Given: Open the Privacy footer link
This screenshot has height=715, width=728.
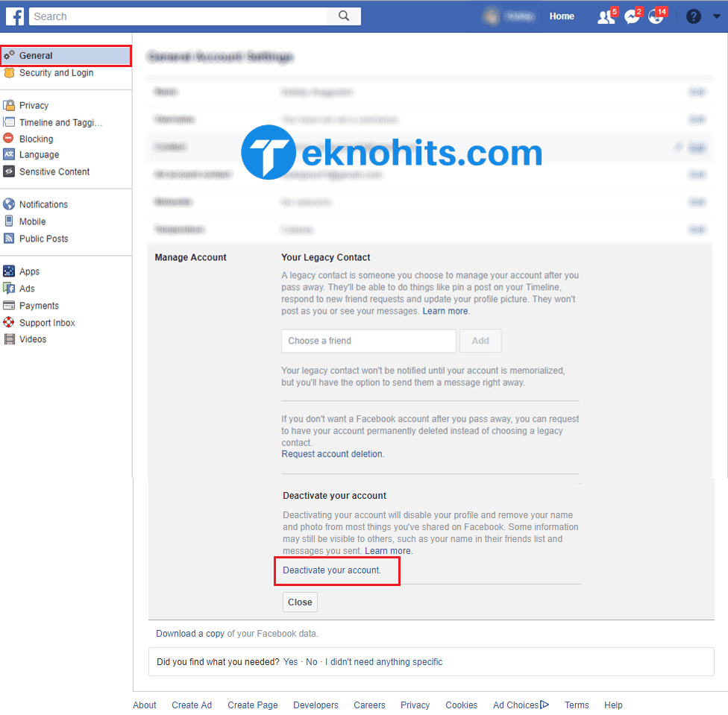Looking at the screenshot, I should (x=415, y=705).
